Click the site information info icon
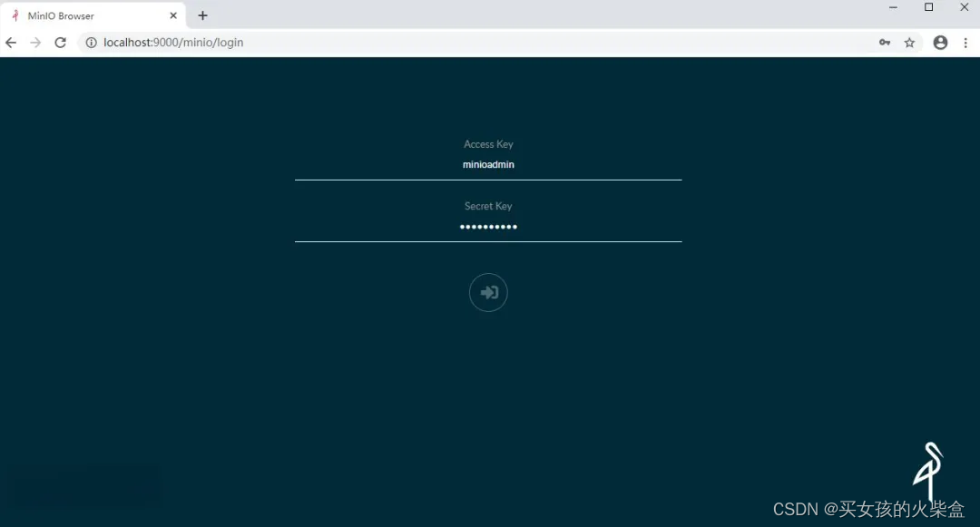Viewport: 980px width, 527px height. [92, 42]
